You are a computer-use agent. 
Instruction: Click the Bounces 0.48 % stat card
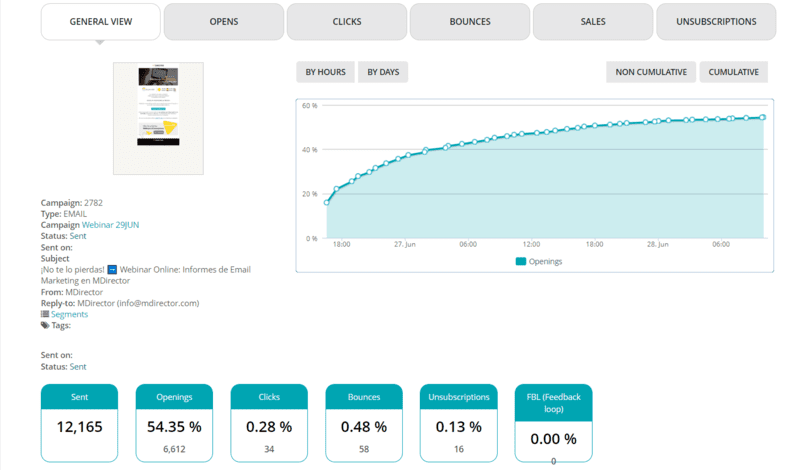click(364, 423)
